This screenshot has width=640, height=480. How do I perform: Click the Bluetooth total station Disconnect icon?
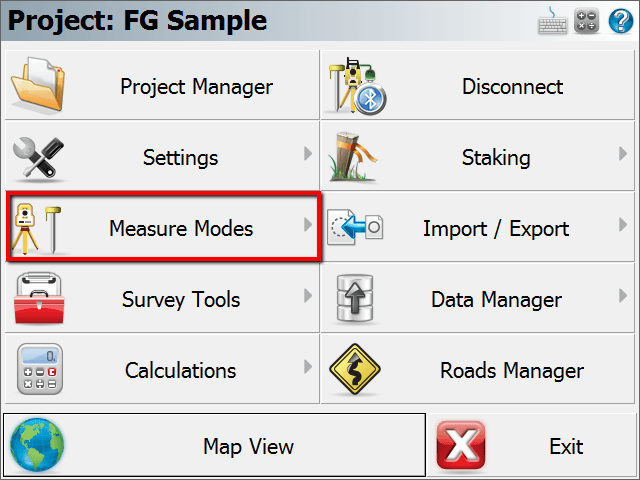click(x=357, y=86)
